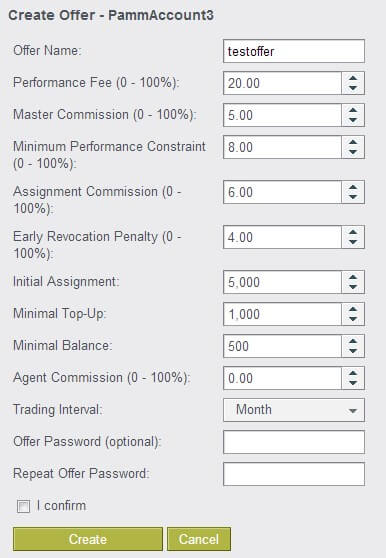
Task: Decrease Initial Assignment with down arrow
Action: tap(353, 287)
